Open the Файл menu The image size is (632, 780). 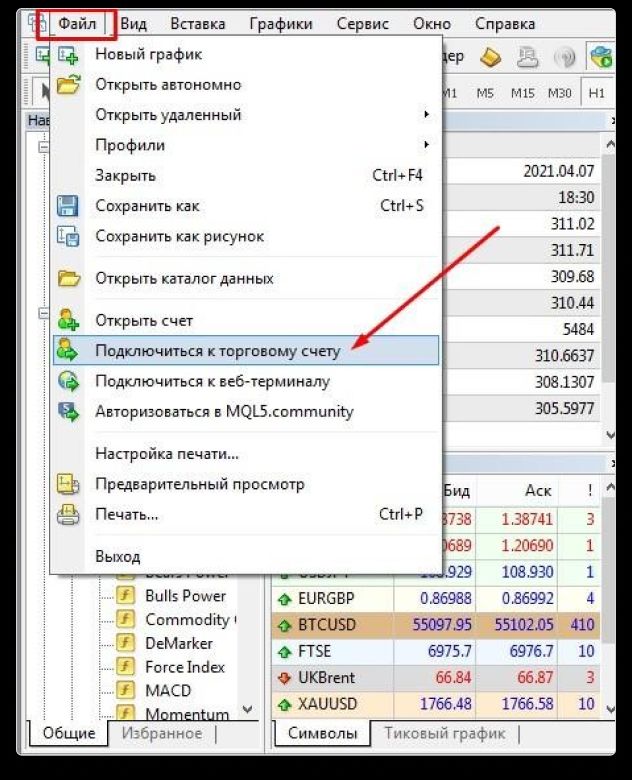click(x=77, y=24)
